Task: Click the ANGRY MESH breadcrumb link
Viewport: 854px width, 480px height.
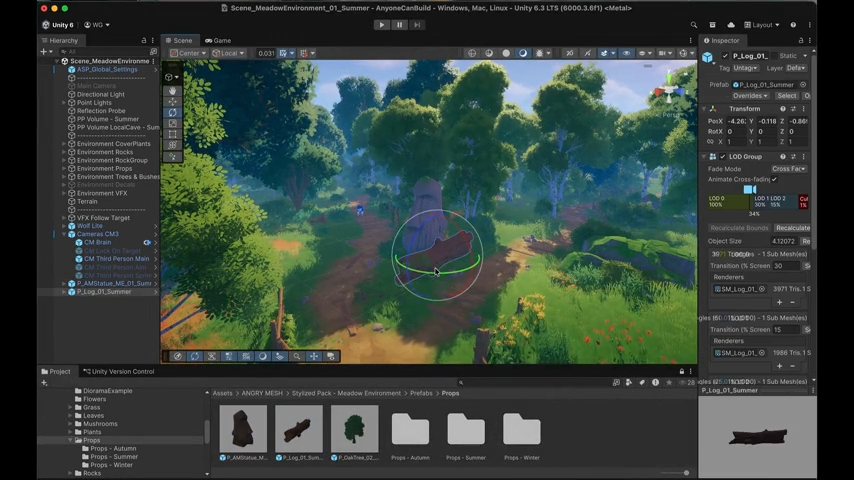Action: point(262,393)
